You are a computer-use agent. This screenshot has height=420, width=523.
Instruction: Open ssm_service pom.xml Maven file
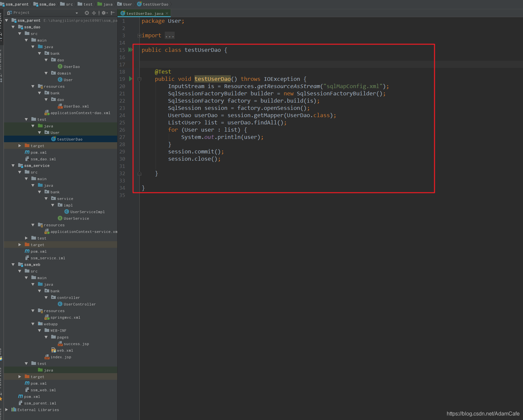(36, 251)
